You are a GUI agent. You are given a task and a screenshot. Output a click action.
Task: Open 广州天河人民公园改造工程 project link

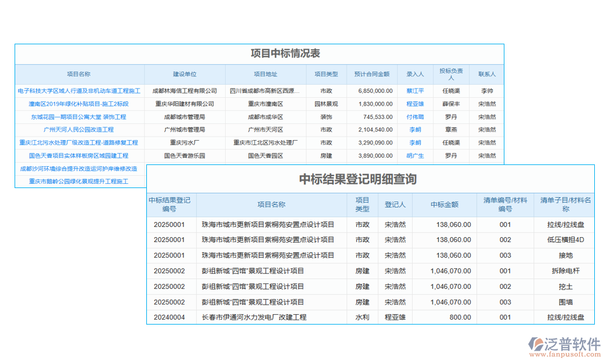(x=79, y=129)
